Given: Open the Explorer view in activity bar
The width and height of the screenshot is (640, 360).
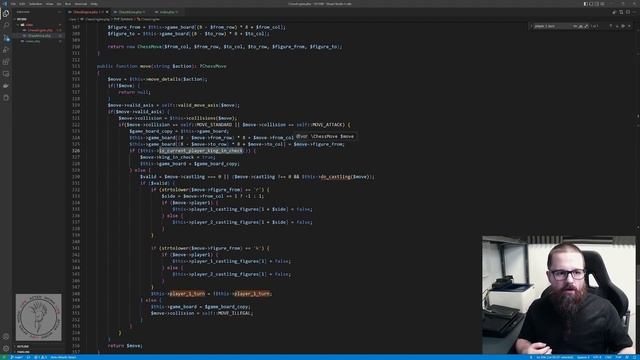Looking at the screenshot, I should pyautogui.click(x=6, y=13).
